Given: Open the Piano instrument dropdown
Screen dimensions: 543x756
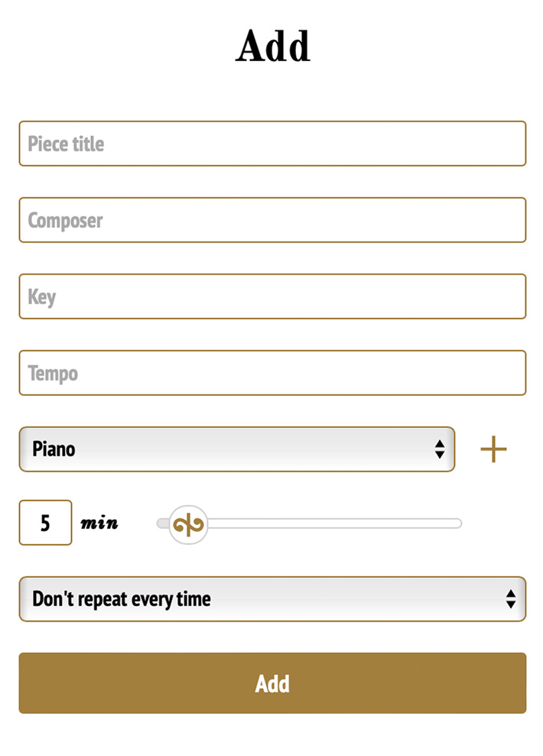Looking at the screenshot, I should click(237, 449).
